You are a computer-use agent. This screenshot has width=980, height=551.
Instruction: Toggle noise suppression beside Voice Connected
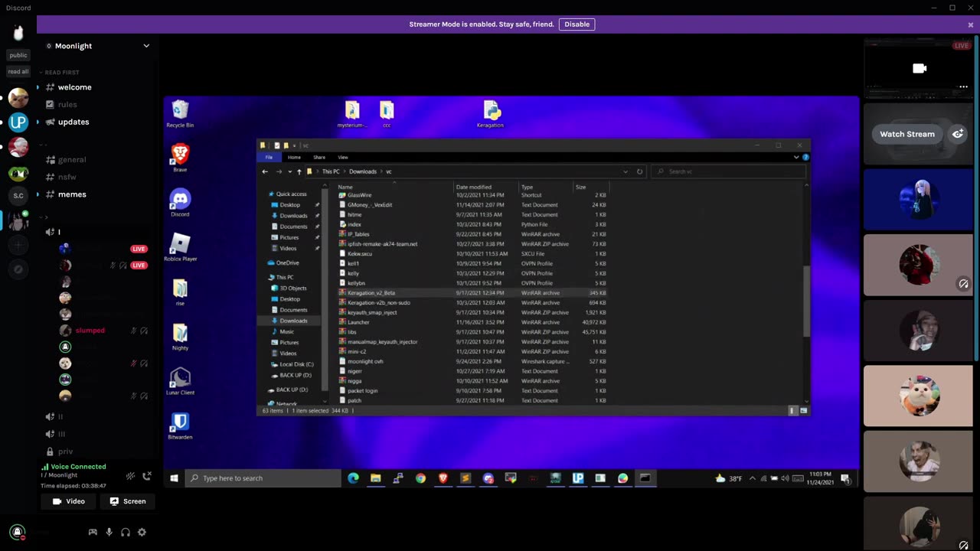(x=130, y=476)
